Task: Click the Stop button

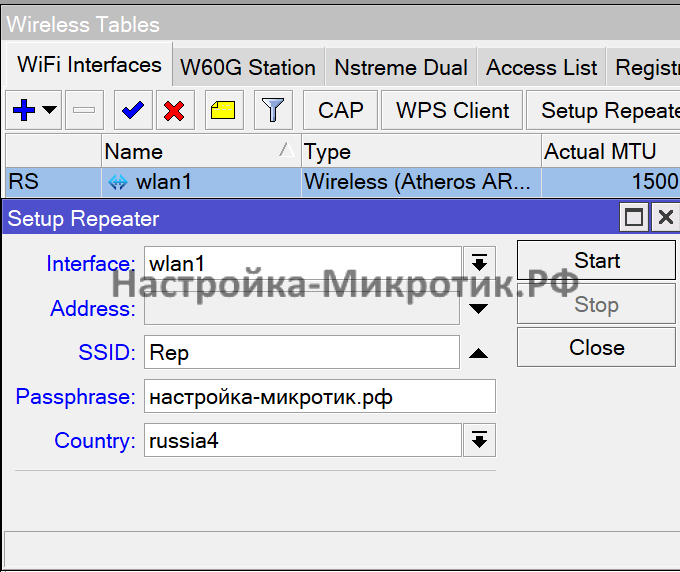Action: point(596,304)
